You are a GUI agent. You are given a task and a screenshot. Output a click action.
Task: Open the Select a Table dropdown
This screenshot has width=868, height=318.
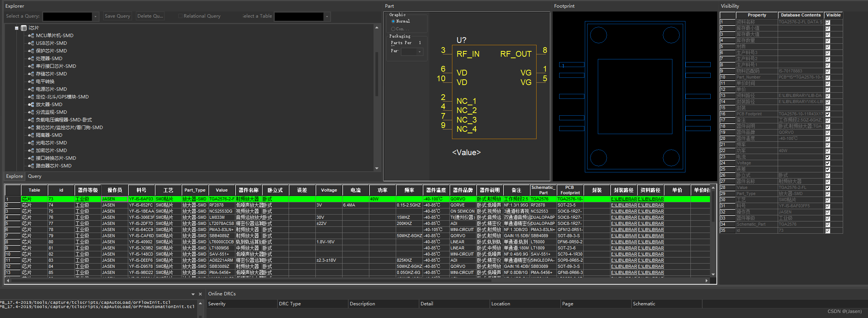pos(327,16)
